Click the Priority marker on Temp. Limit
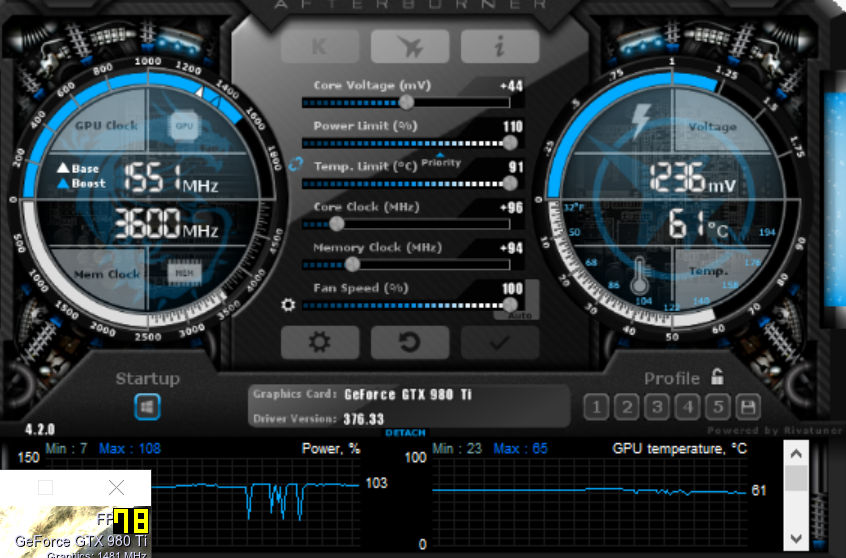The width and height of the screenshot is (846, 558). click(441, 161)
